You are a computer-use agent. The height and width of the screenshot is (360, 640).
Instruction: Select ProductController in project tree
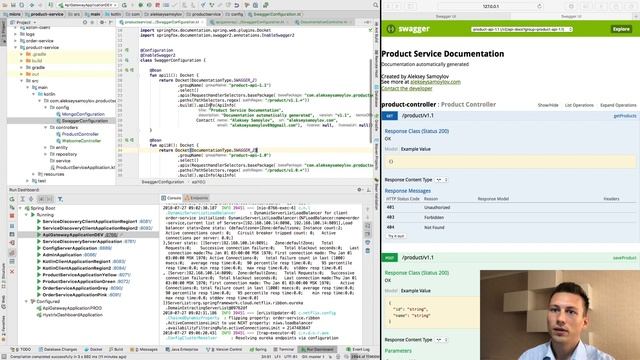[80, 134]
